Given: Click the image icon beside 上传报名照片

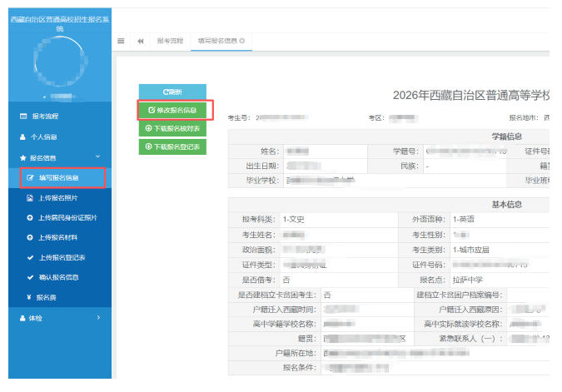Looking at the screenshot, I should (x=30, y=198).
